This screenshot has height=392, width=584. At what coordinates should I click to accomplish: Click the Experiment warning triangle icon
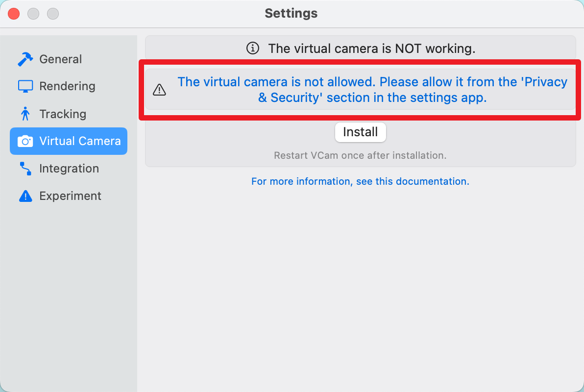coord(25,196)
